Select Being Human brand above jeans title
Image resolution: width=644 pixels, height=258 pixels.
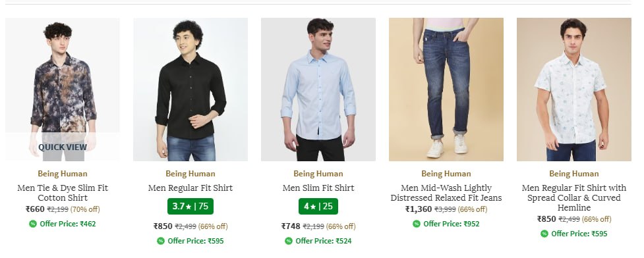point(446,174)
